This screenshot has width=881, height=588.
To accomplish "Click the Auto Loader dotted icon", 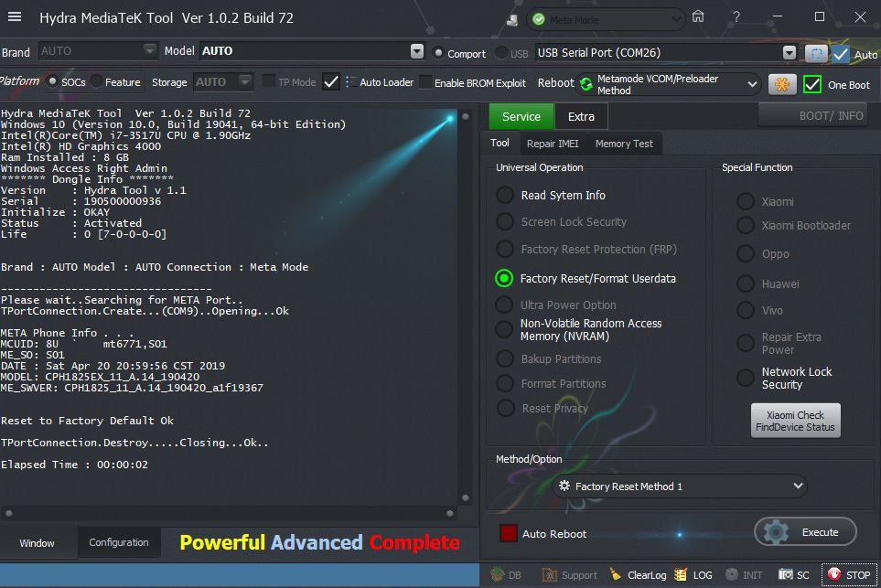I will click(350, 82).
